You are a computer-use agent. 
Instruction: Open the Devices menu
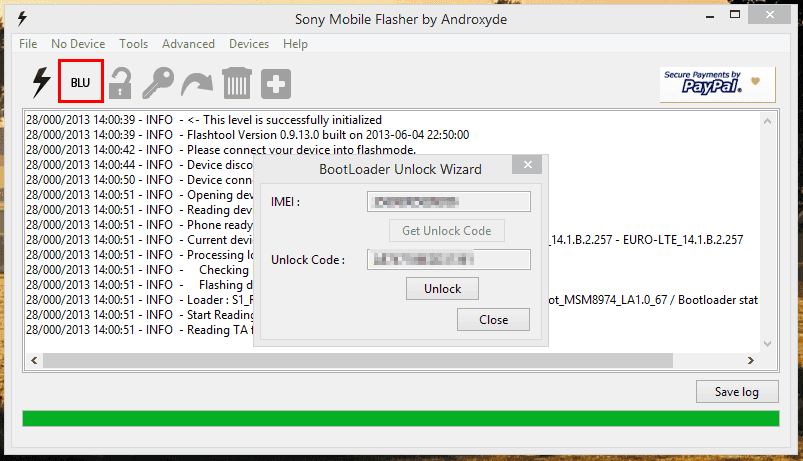(249, 44)
